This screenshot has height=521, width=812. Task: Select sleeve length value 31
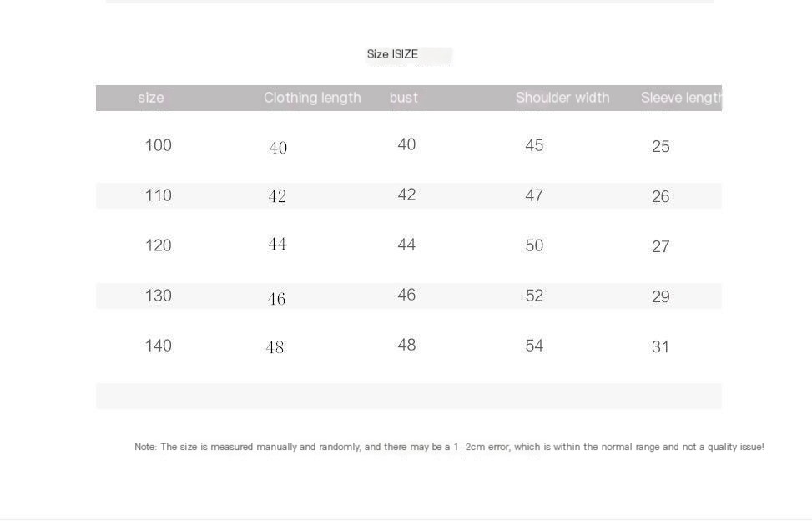click(x=661, y=347)
